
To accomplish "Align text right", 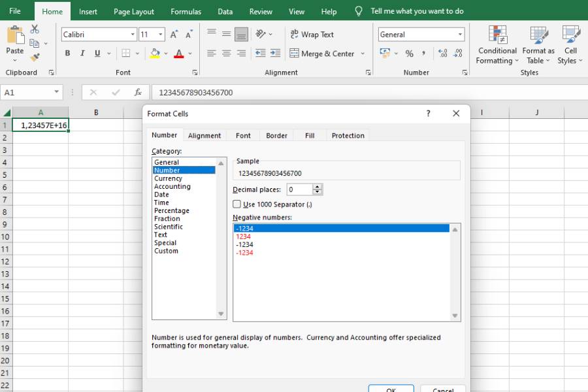I will (x=241, y=54).
